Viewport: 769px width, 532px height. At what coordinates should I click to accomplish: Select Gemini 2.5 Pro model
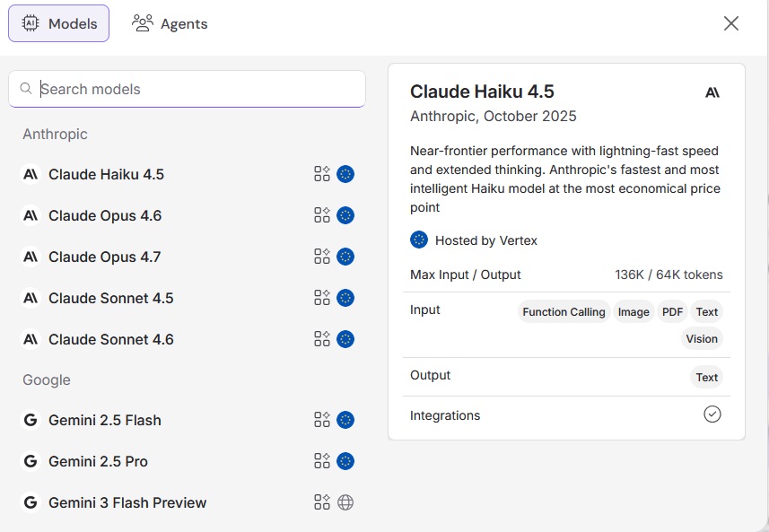pyautogui.click(x=187, y=461)
